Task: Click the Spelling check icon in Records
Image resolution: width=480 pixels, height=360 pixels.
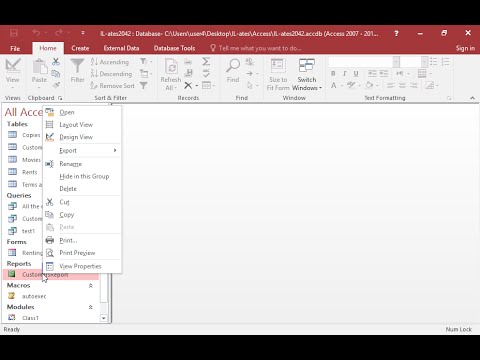Action: click(x=206, y=73)
